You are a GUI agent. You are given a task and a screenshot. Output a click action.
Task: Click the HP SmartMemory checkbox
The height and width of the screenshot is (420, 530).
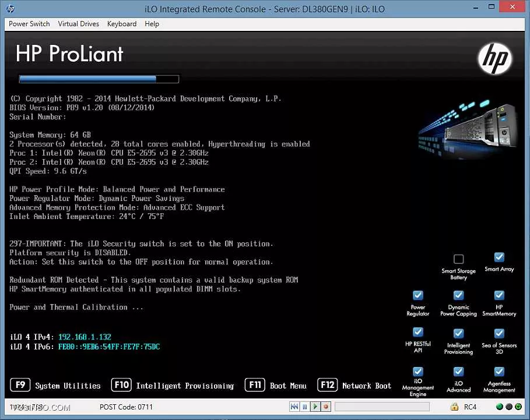point(499,295)
